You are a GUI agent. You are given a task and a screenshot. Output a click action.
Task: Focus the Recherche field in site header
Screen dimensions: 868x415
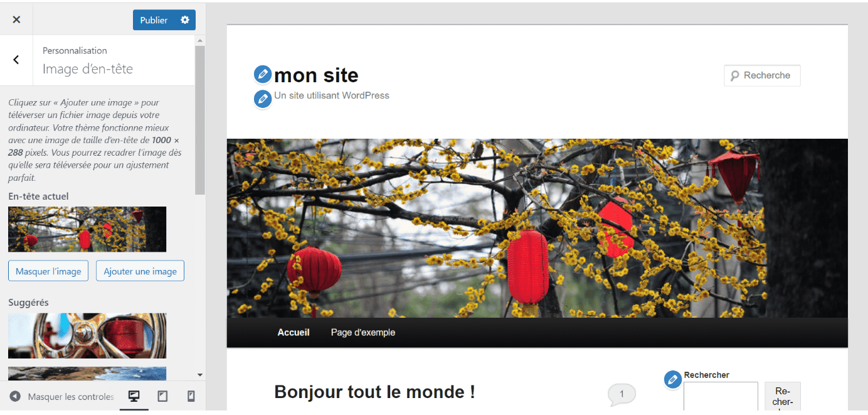point(762,75)
